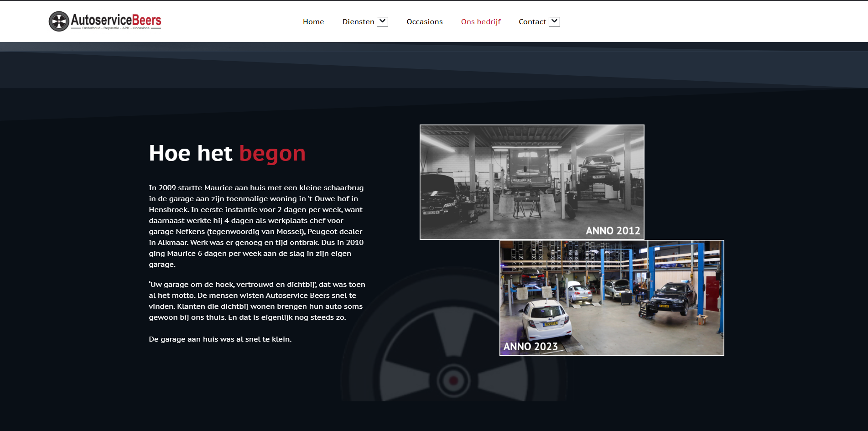Click the red word 'begon' in heading
Image resolution: width=868 pixels, height=431 pixels.
tap(272, 153)
